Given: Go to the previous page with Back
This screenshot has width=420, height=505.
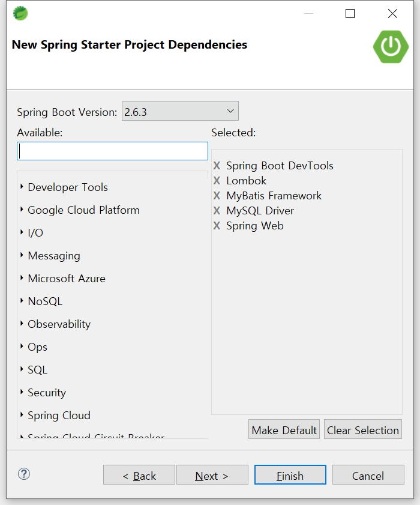Looking at the screenshot, I should click(139, 475).
